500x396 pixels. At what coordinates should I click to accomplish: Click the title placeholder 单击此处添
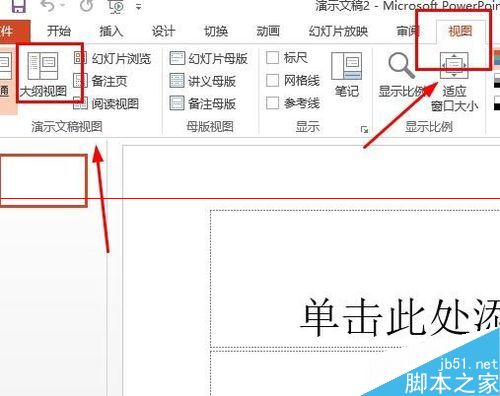tap(355, 279)
